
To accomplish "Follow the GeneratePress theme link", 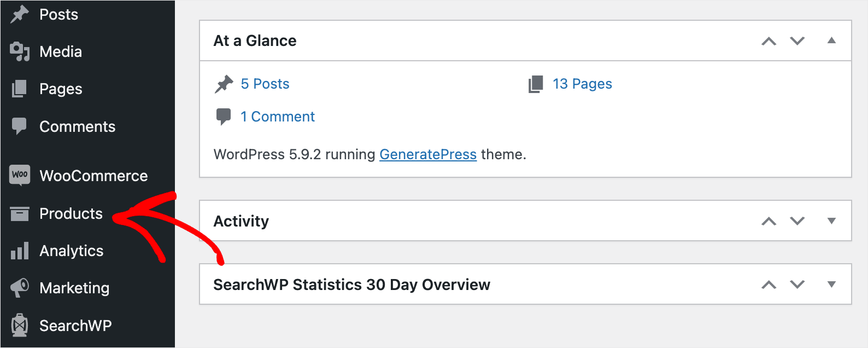I will tap(428, 154).
